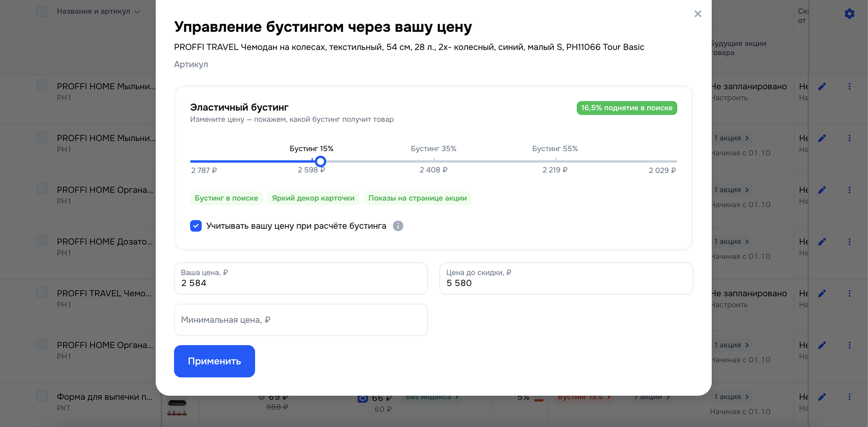Close the boosting management dialog
This screenshot has height=427, width=868.
pos(697,14)
